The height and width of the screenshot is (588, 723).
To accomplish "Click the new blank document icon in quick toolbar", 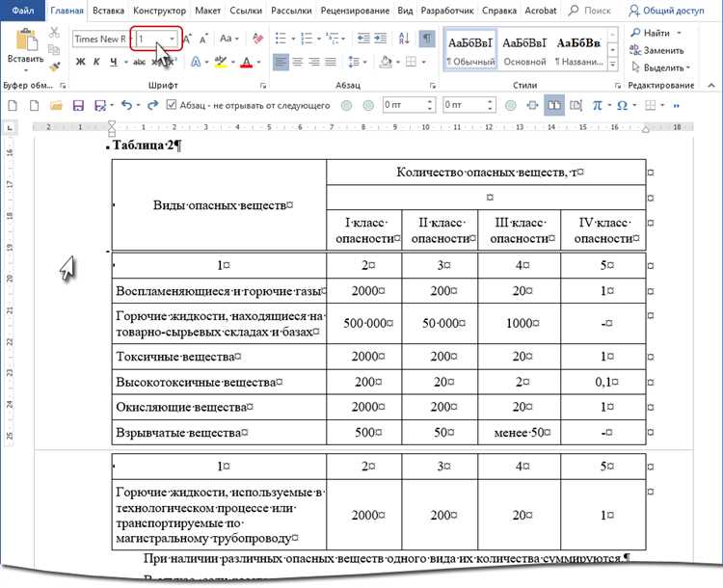I will 13,106.
